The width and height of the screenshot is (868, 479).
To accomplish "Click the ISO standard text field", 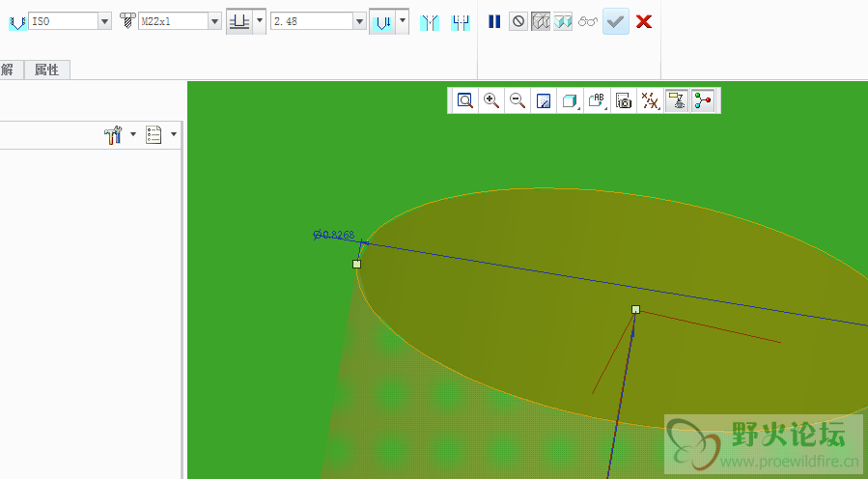I will (x=64, y=21).
